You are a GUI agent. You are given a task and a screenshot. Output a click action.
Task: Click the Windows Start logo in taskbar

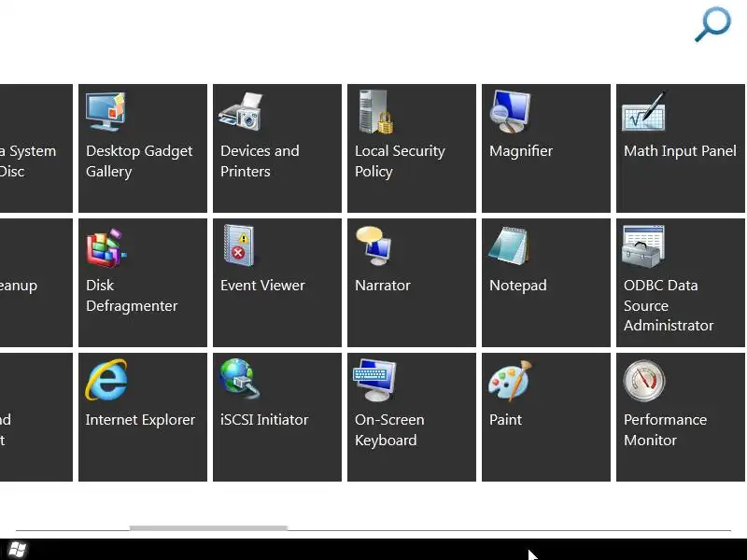[x=18, y=550]
